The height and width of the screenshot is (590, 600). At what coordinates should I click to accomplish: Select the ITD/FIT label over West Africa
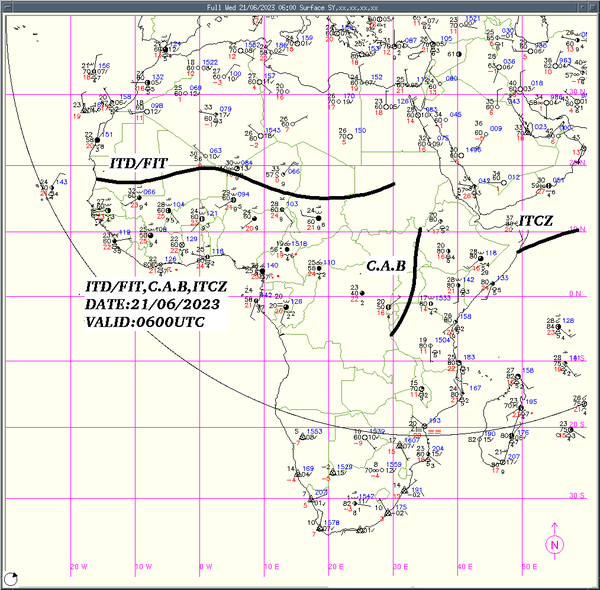[139, 163]
